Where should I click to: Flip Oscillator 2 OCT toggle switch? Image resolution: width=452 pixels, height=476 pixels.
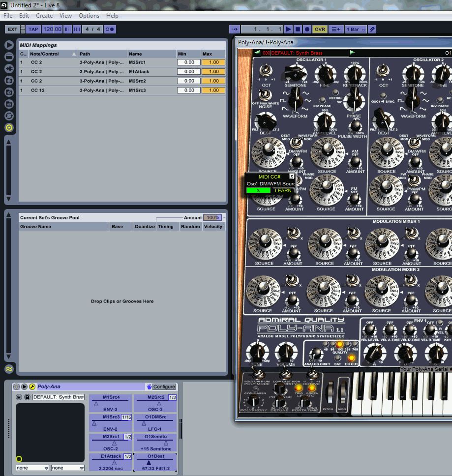tap(383, 71)
